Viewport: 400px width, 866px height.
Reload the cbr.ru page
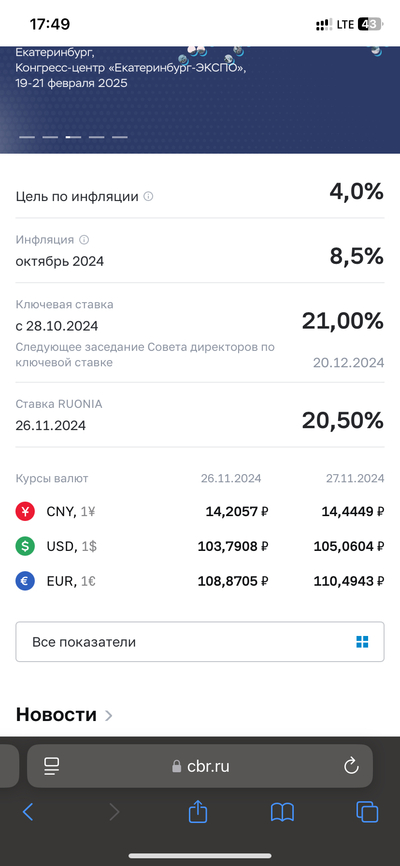click(351, 766)
